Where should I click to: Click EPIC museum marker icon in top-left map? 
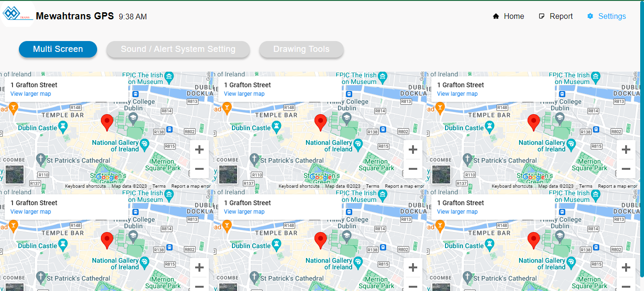click(x=169, y=76)
